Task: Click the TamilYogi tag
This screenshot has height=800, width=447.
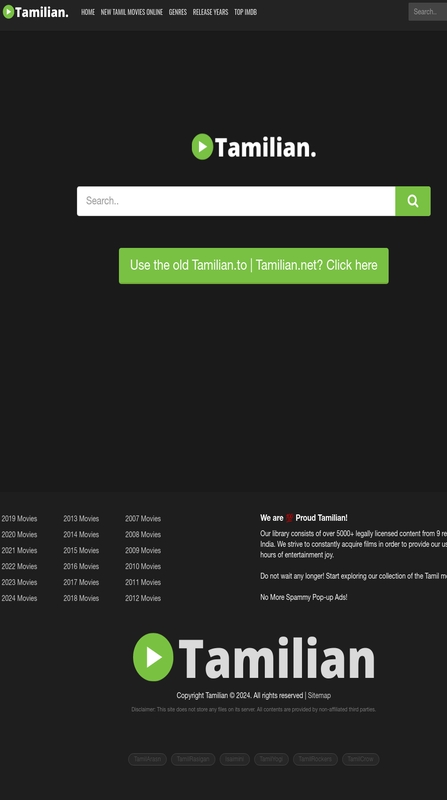Action: coord(271,759)
